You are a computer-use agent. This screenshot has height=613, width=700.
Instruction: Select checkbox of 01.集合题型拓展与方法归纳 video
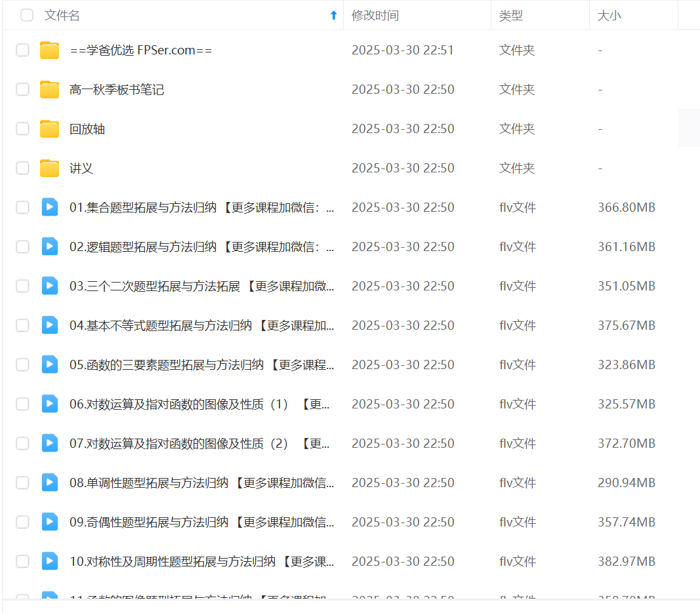[x=22, y=207]
